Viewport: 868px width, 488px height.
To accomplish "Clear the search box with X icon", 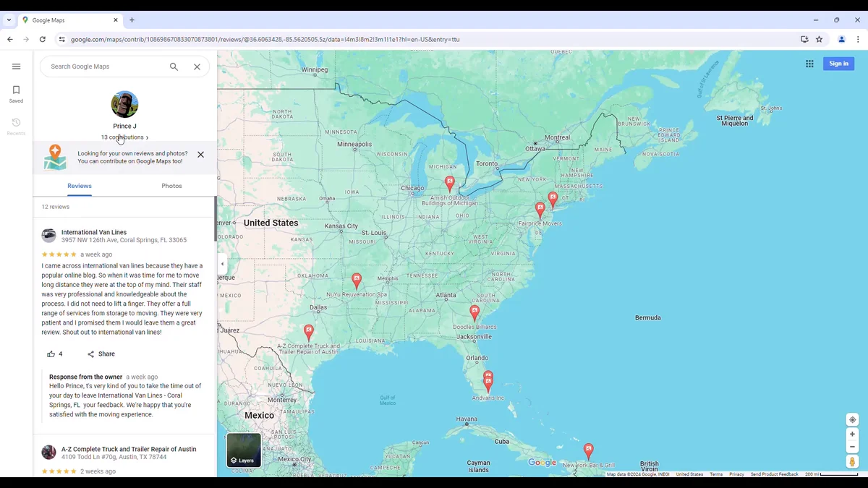I will [197, 67].
